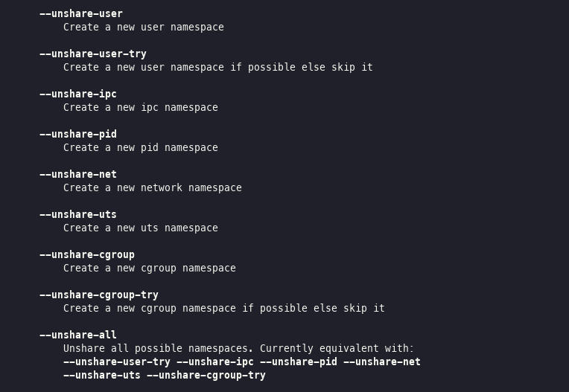
Task: Click the 'Create a new network namespace' description
Action: pyautogui.click(x=153, y=187)
